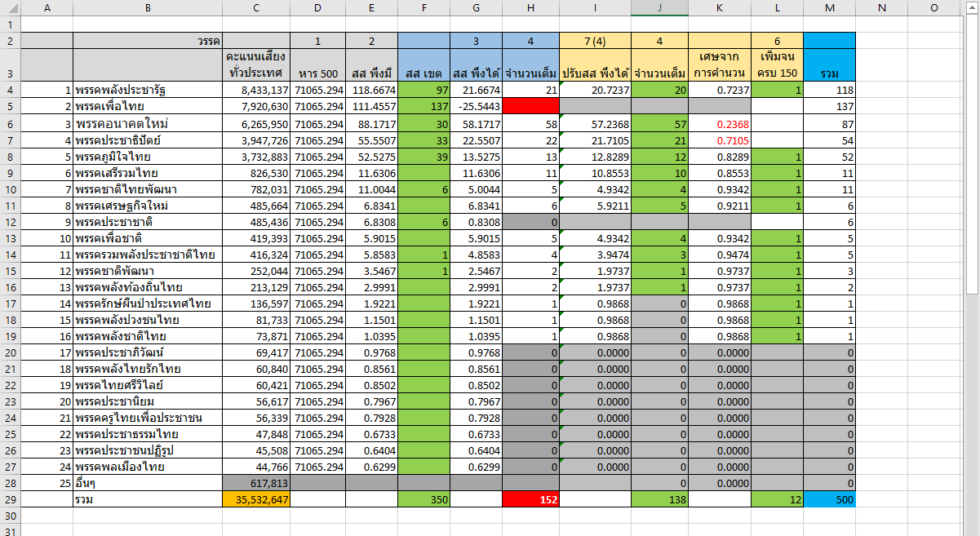This screenshot has height=536, width=980.
Task: Click green total cell 138
Action: (x=659, y=499)
